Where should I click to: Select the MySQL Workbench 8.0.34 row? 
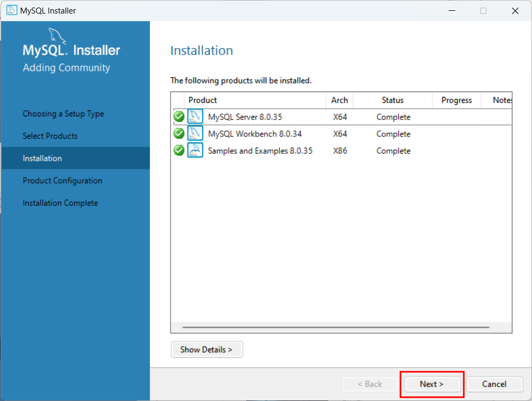(x=343, y=134)
